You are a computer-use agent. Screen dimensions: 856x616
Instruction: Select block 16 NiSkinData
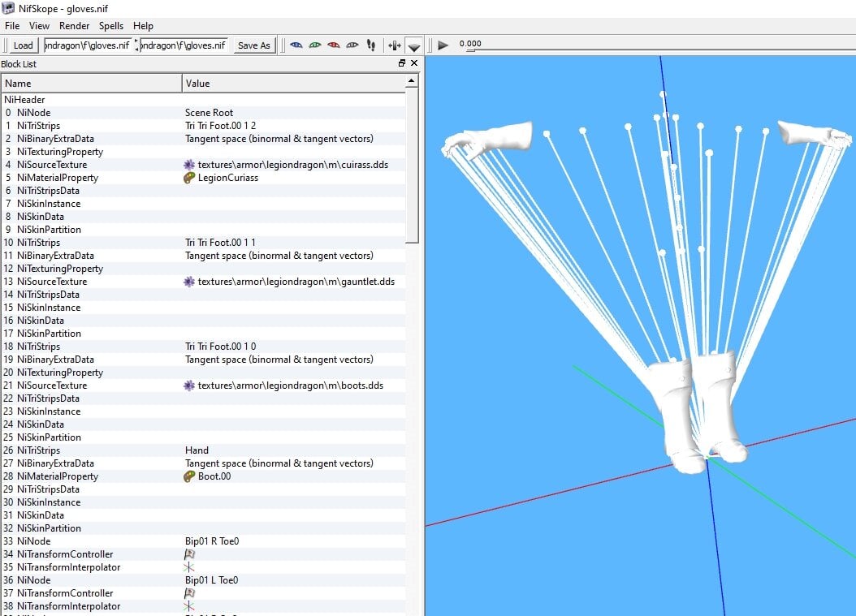coord(204,321)
